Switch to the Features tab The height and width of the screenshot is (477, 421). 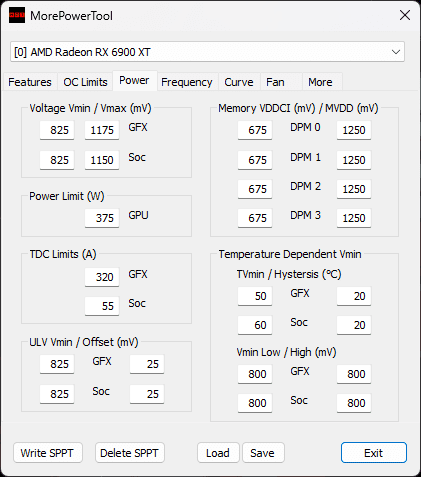coord(30,82)
